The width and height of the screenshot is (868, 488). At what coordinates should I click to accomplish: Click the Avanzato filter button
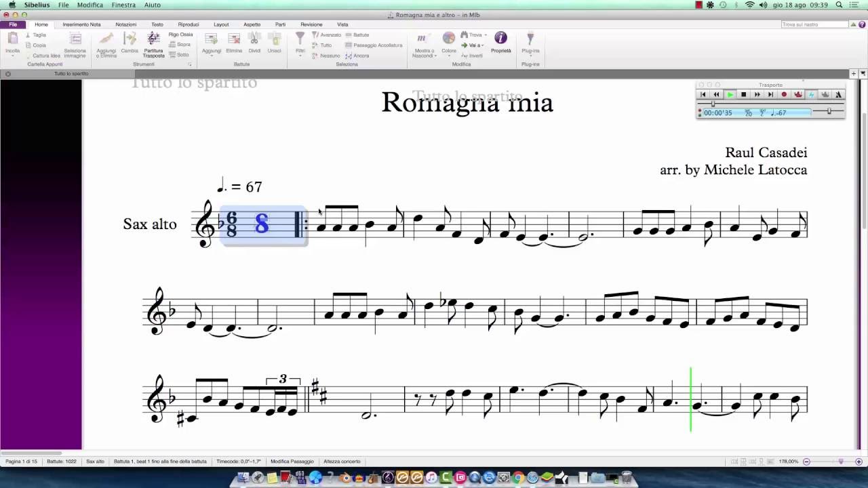pos(326,35)
